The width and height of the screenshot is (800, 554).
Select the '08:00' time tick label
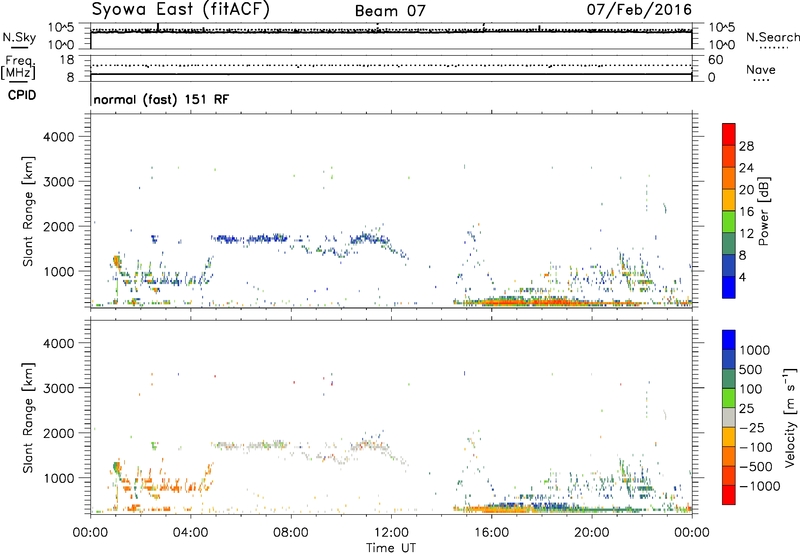pyautogui.click(x=291, y=533)
